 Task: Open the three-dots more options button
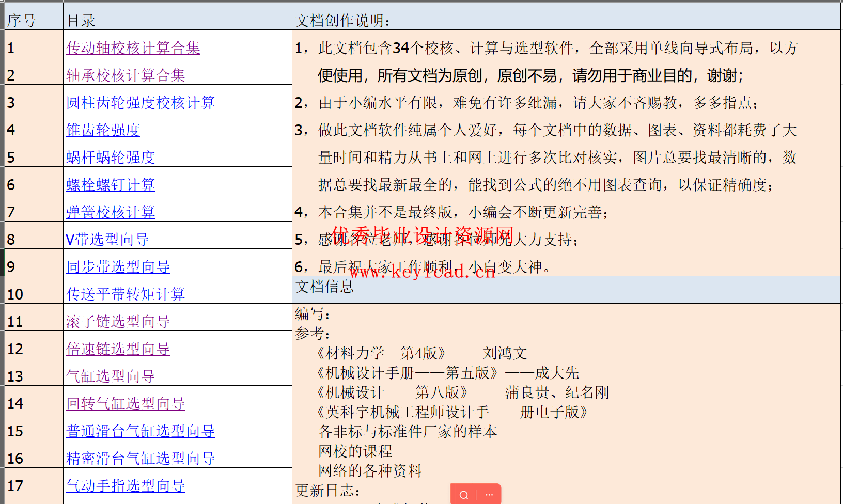coord(489,495)
